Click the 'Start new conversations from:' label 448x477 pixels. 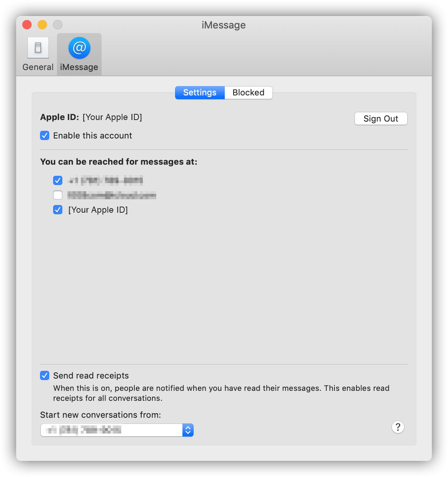coord(100,415)
